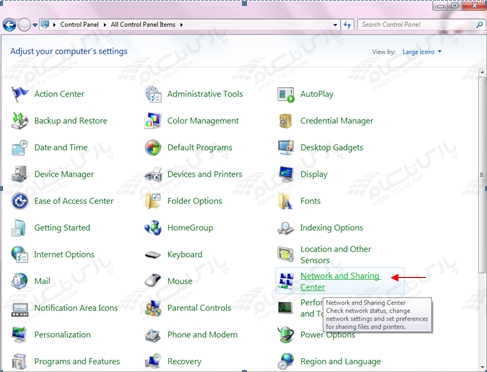Click the Programs and Features icon

20,362
